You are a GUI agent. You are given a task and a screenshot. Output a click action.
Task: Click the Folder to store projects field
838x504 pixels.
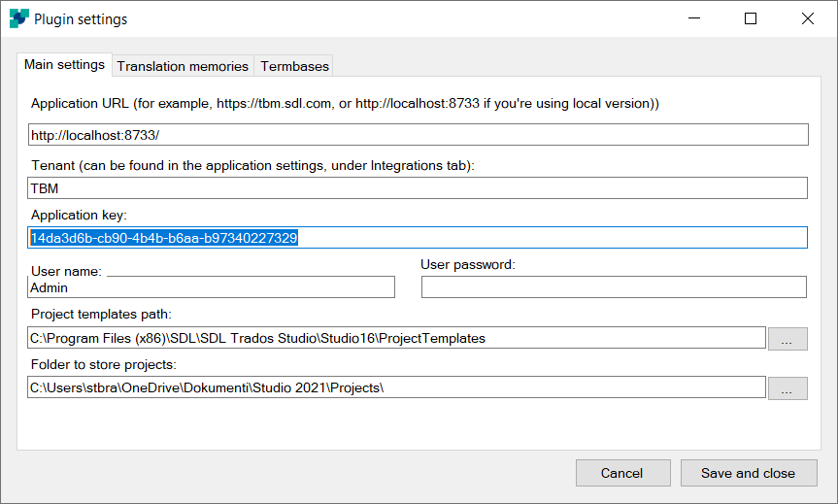[x=396, y=387]
